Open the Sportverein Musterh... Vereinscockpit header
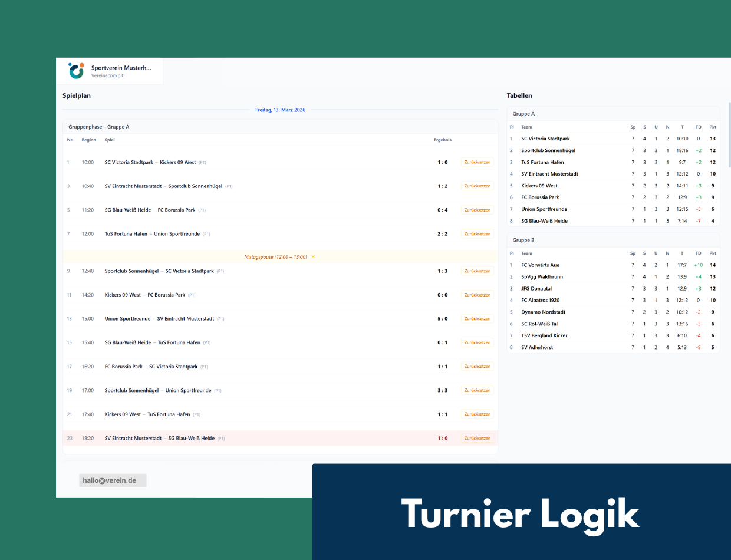The height and width of the screenshot is (560, 731). click(120, 71)
